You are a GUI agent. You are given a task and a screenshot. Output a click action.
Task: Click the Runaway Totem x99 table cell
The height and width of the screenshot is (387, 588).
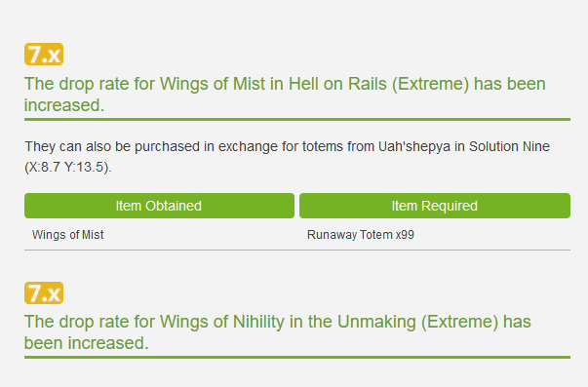click(x=361, y=235)
